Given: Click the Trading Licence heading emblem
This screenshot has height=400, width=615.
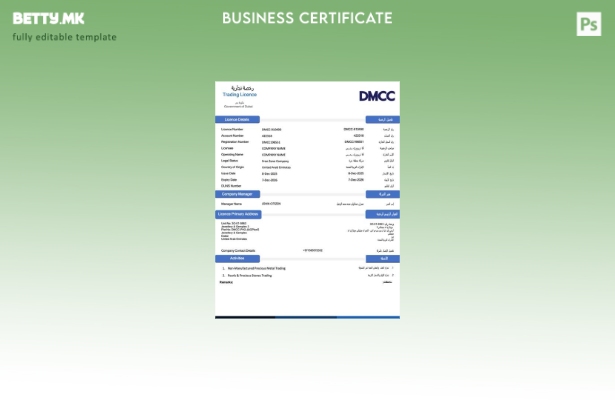Looking at the screenshot, I should tap(238, 93).
